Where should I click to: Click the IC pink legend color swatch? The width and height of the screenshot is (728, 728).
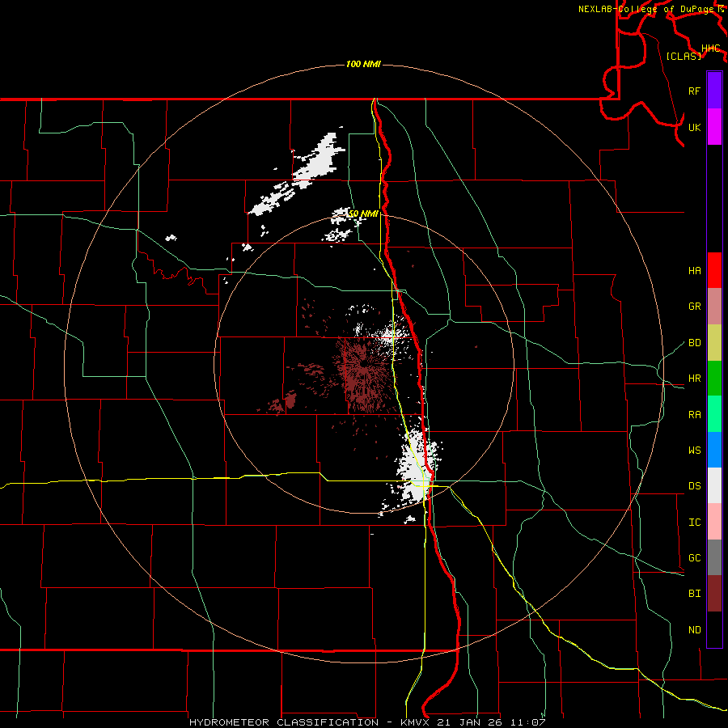pyautogui.click(x=714, y=522)
